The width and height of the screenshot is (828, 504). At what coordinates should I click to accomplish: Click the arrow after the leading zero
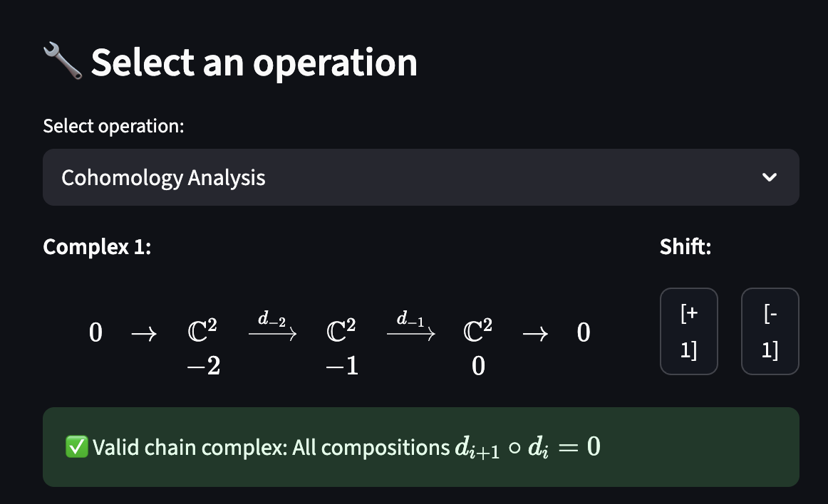pos(144,334)
